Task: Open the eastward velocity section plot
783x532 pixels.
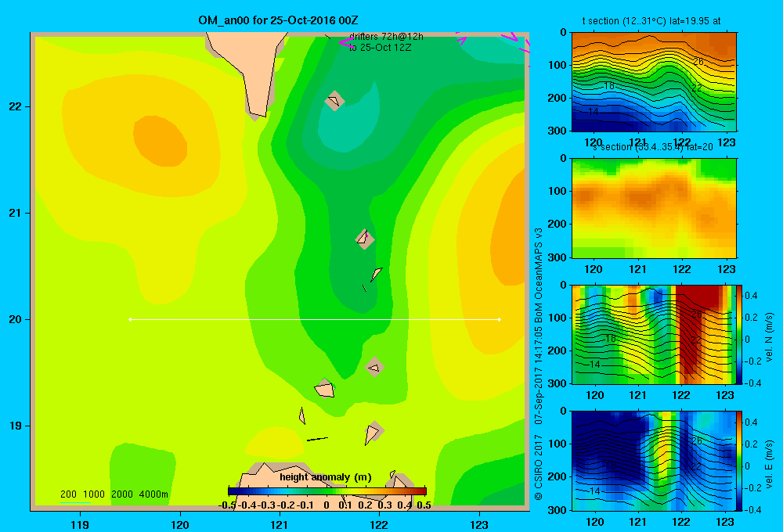Action: tap(654, 461)
